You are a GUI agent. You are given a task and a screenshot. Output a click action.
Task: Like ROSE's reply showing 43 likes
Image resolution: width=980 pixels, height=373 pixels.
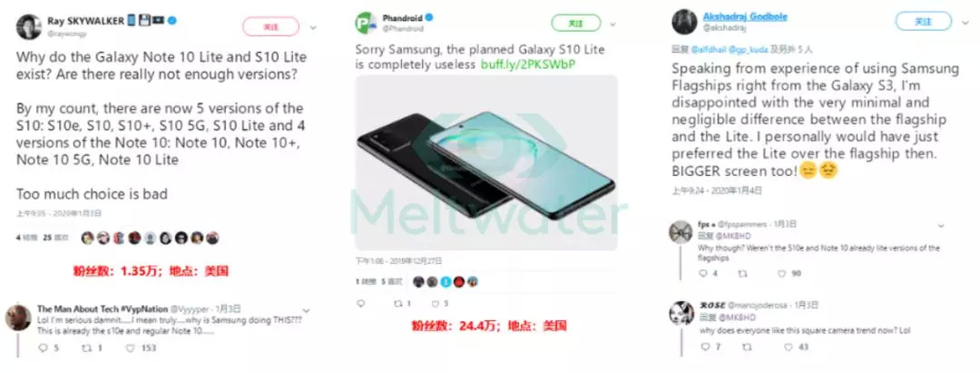pyautogui.click(x=789, y=347)
